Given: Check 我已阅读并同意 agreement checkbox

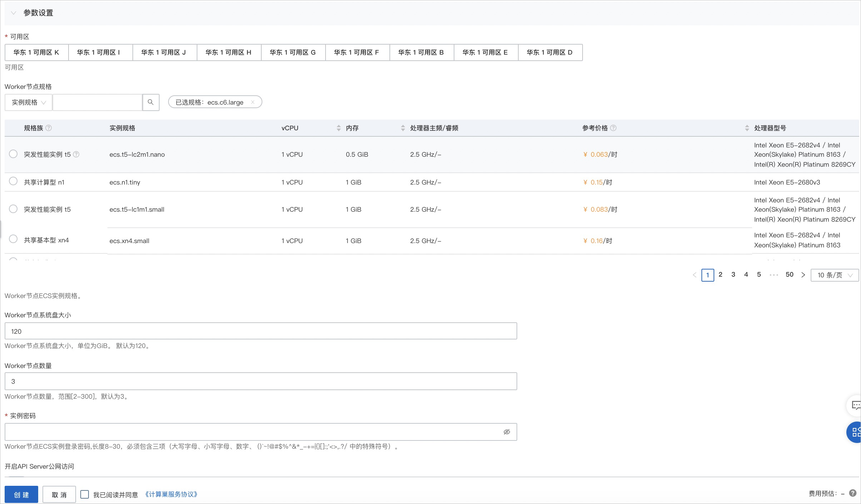Looking at the screenshot, I should pyautogui.click(x=85, y=494).
